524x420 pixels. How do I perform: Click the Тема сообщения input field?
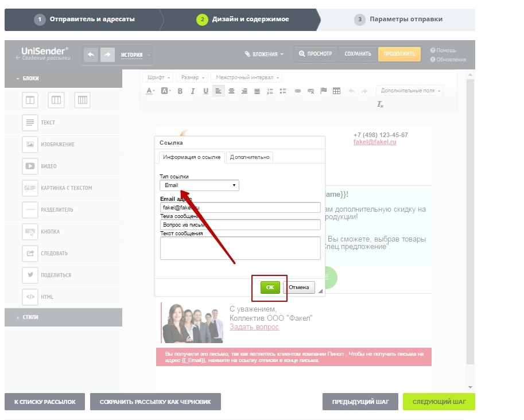(x=240, y=224)
